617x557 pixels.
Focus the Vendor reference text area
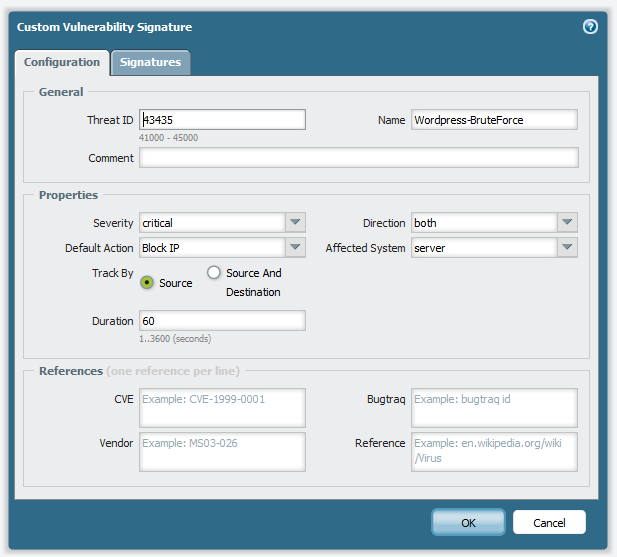[x=222, y=451]
